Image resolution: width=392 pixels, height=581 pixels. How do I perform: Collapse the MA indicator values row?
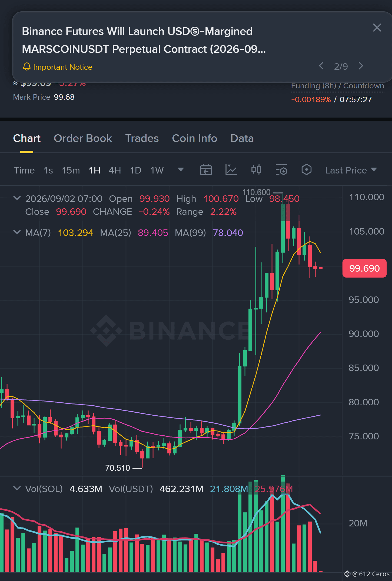(17, 232)
